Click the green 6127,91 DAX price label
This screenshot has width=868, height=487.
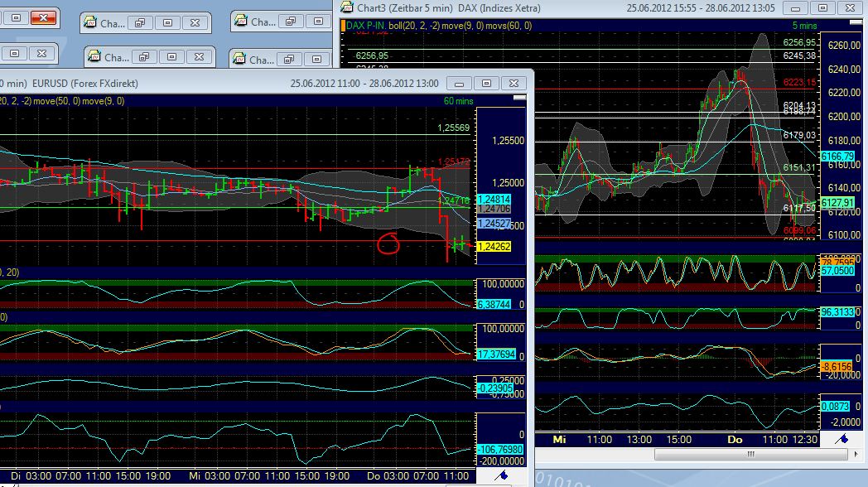pos(837,203)
